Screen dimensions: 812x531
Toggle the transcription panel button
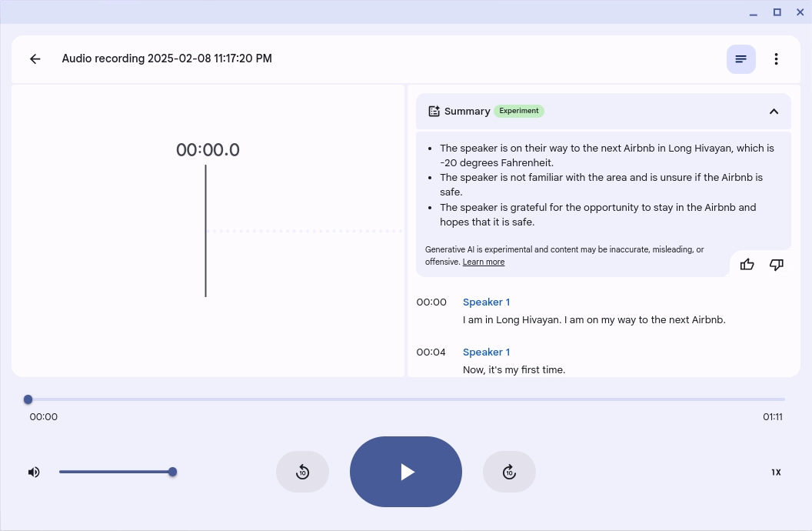(x=740, y=59)
